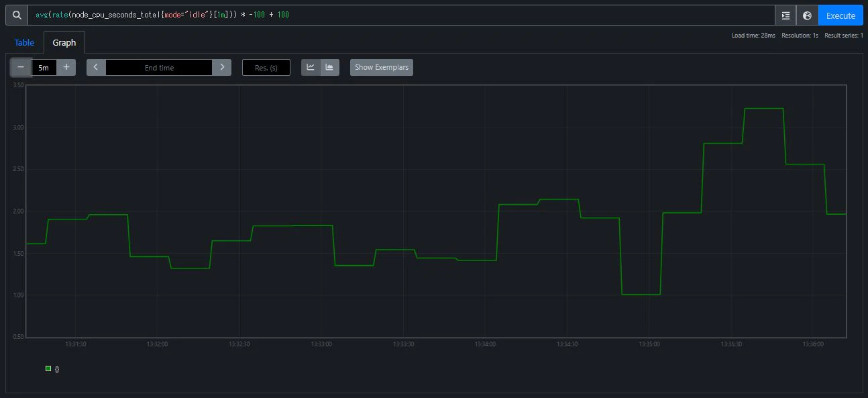Click the 3.00 y-axis label
868x398 pixels.
[18, 128]
